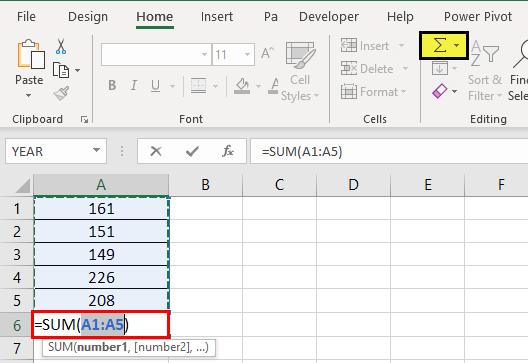Open the Clipboard dialog launcher
The width and height of the screenshot is (528, 363).
coord(84,119)
